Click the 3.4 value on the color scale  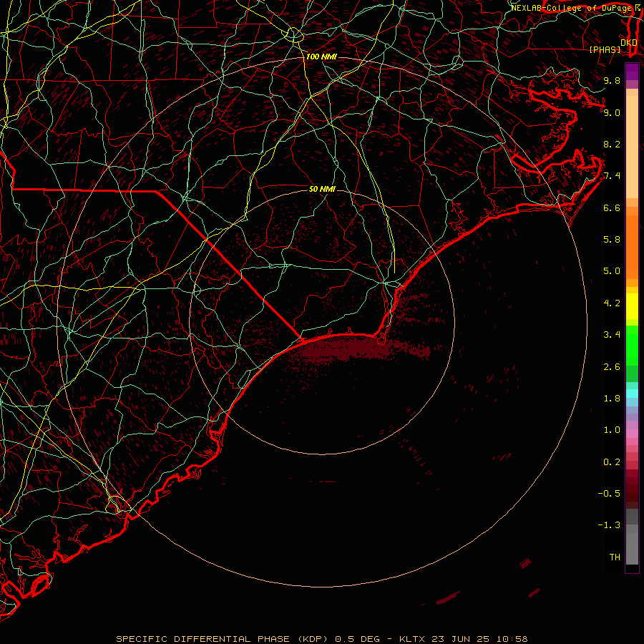(x=612, y=335)
